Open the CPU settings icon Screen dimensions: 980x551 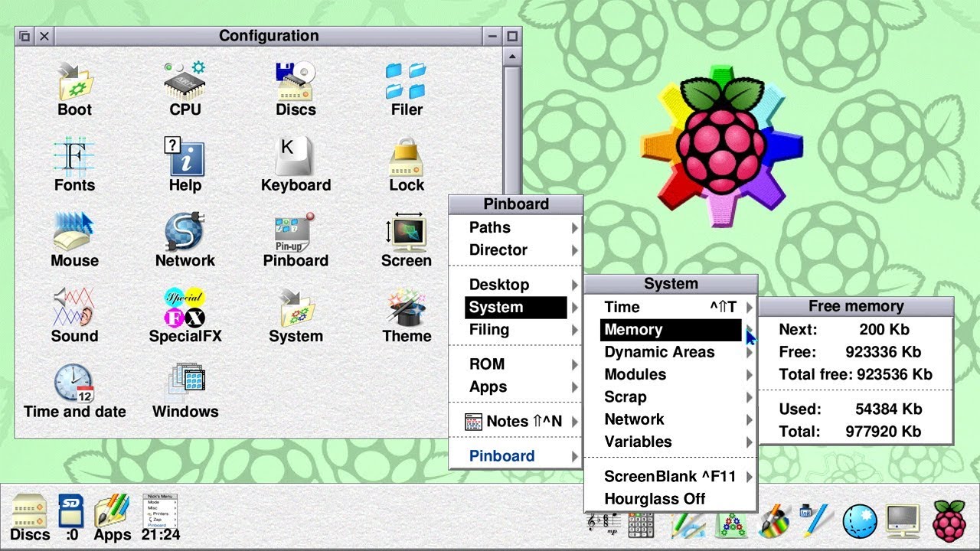[185, 89]
